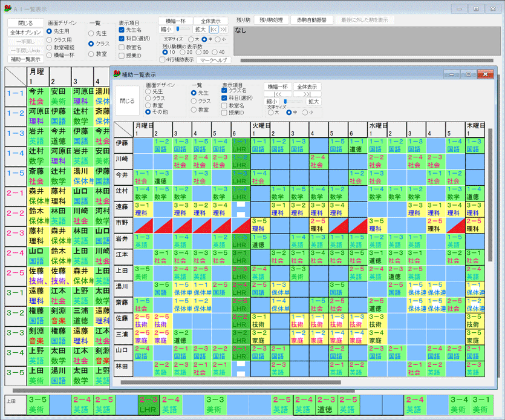Select 教室 under 一覧 in 補助一覧表示
Image resolution: width=505 pixels, height=420 pixels.
(x=193, y=108)
